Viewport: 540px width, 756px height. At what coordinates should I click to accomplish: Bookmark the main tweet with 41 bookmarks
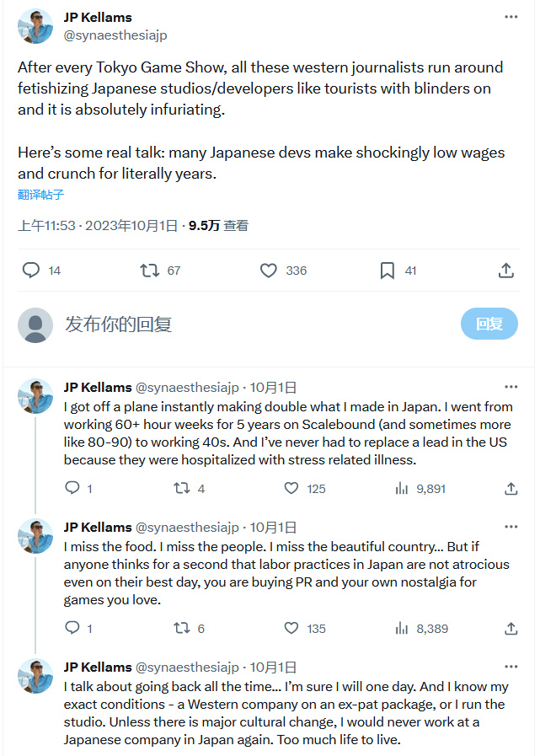(x=388, y=271)
